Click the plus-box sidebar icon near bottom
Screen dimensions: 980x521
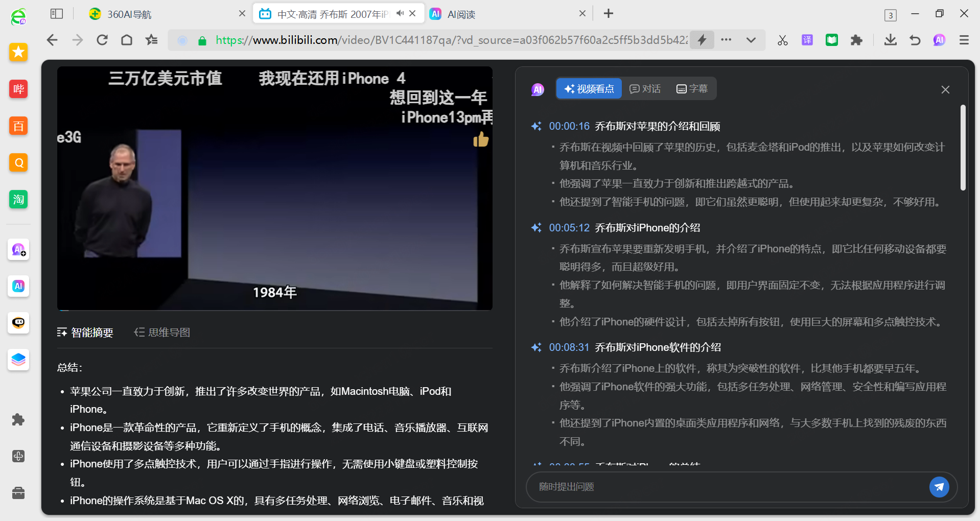(x=18, y=456)
